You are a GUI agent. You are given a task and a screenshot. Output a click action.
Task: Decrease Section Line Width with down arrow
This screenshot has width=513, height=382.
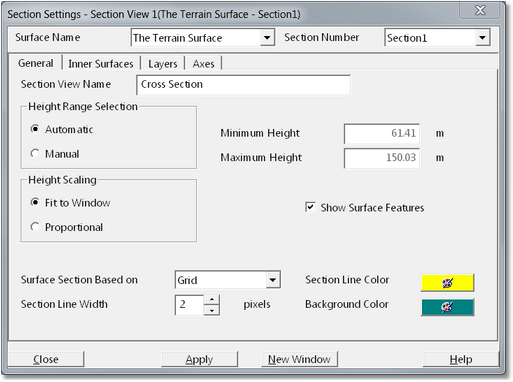tap(212, 310)
